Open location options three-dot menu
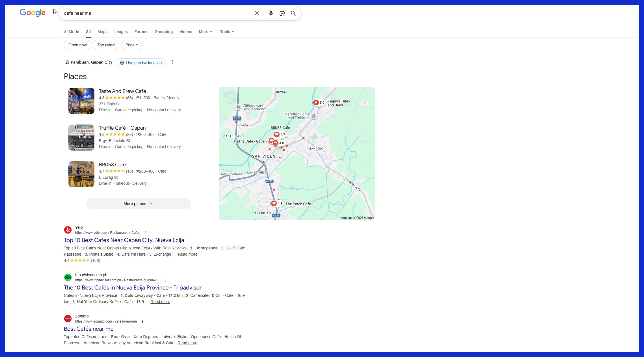The width and height of the screenshot is (644, 357). 172,62
